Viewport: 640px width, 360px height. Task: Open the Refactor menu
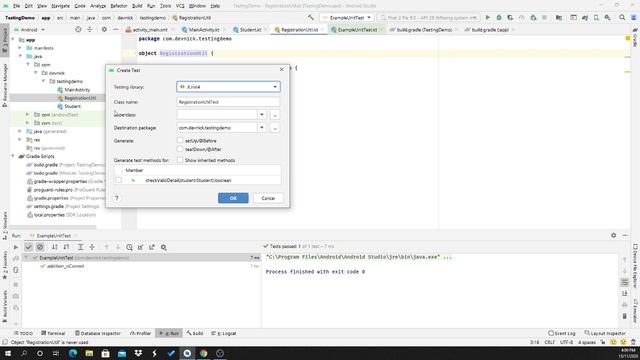(x=119, y=6)
